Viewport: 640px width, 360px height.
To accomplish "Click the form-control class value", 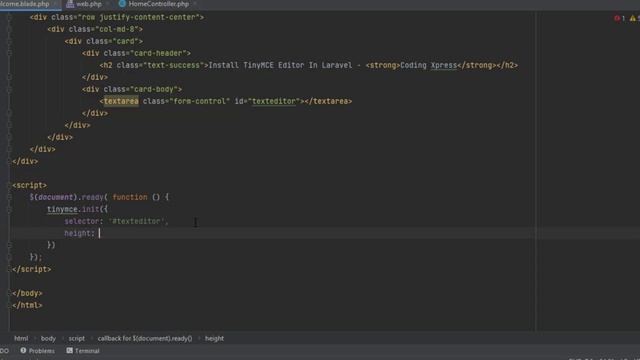I will (200, 101).
